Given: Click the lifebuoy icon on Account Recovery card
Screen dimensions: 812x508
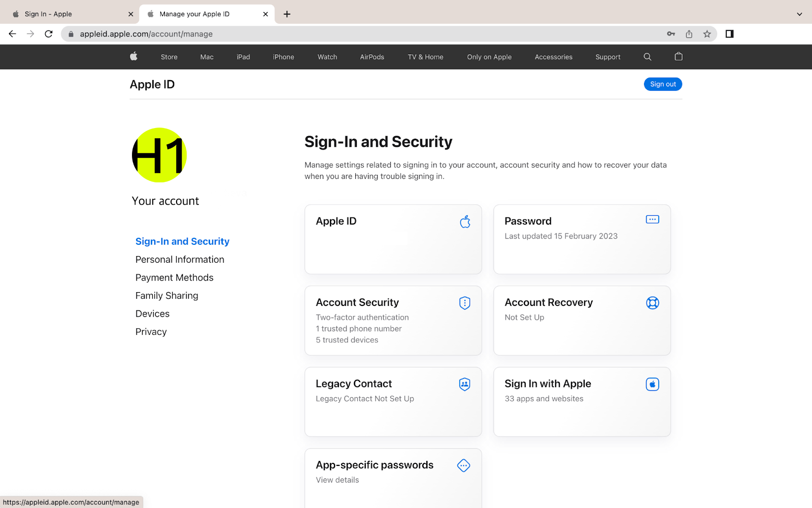Looking at the screenshot, I should 653,303.
